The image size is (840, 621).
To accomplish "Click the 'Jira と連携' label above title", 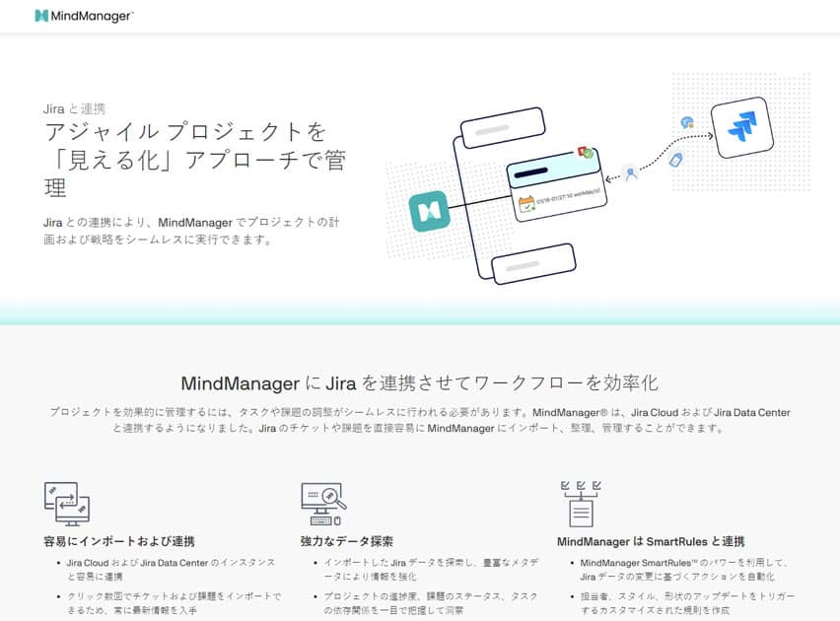I will (x=76, y=108).
